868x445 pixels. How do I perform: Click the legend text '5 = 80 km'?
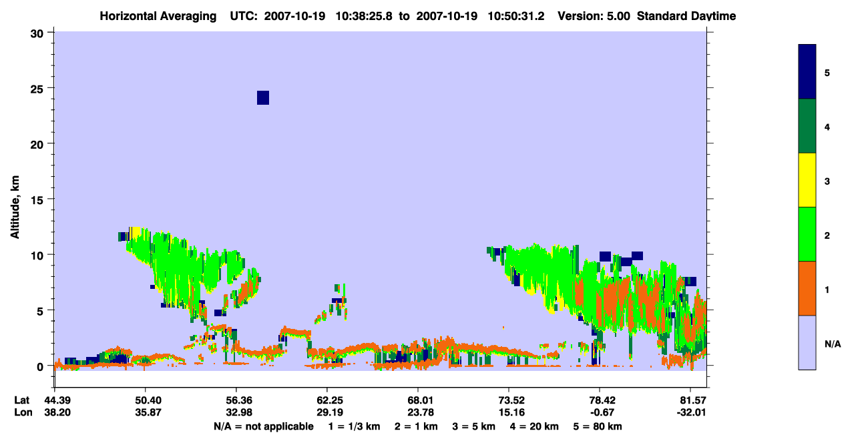pyautogui.click(x=596, y=426)
